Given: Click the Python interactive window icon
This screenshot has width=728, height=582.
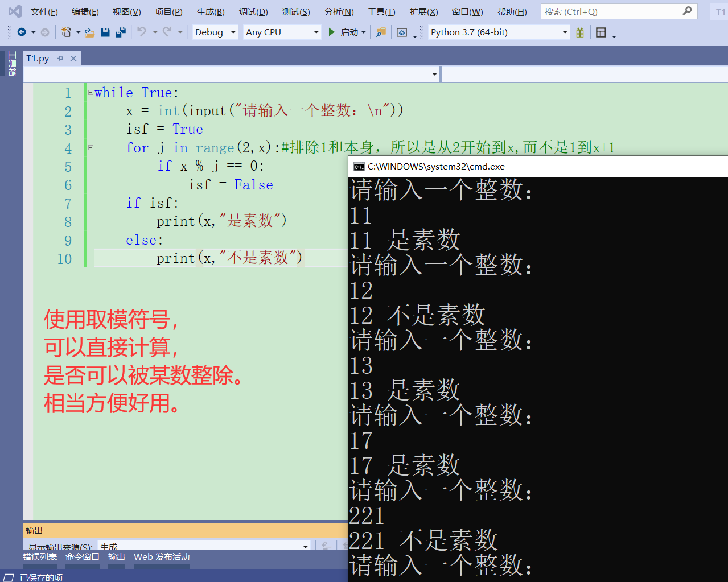Looking at the screenshot, I should pyautogui.click(x=402, y=32).
